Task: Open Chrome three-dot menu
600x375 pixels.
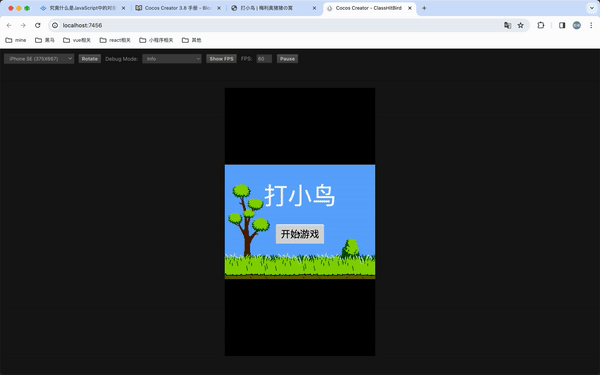Action: point(591,25)
